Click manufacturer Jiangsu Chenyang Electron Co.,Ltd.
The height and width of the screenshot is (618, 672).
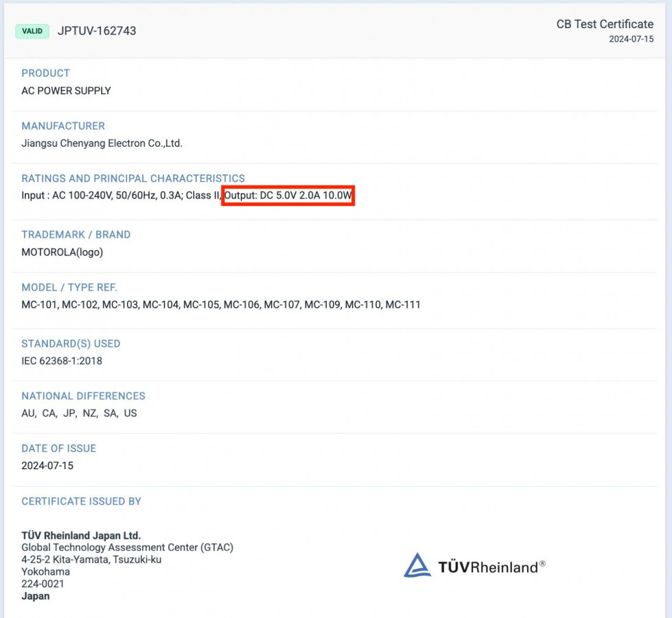click(x=102, y=144)
